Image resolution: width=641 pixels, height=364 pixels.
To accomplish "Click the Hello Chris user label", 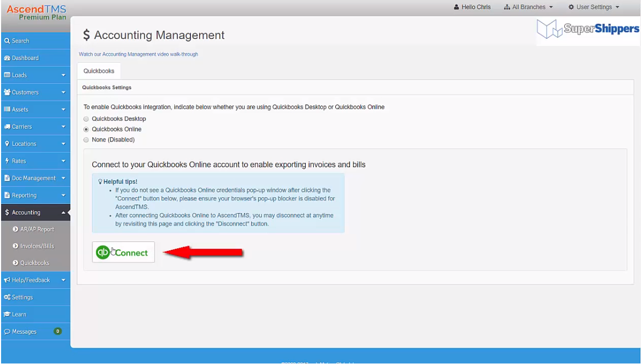I will point(476,7).
